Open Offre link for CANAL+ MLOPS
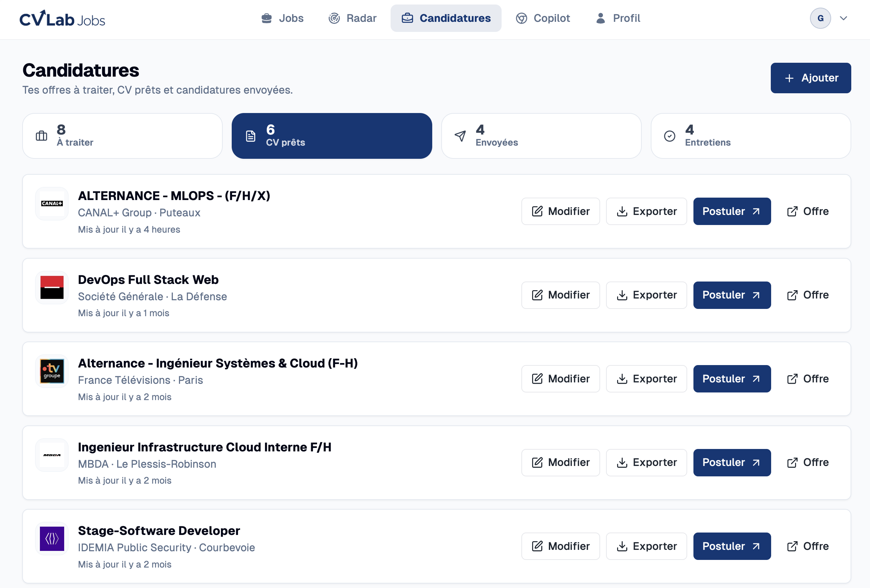 coord(808,211)
